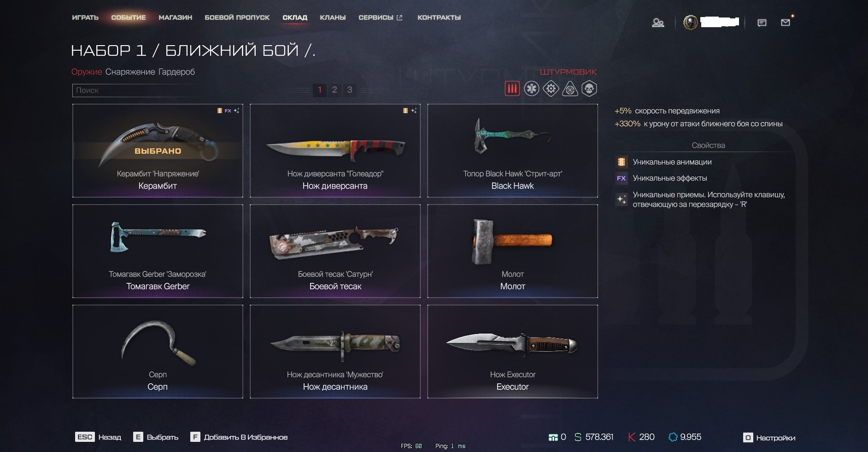Viewport: 868px width, 452px height.
Task: Go to inventory page 2
Action: [334, 90]
